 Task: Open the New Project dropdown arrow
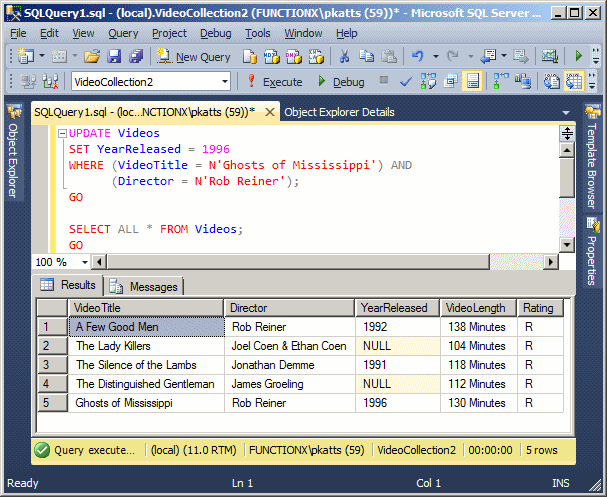(42, 57)
